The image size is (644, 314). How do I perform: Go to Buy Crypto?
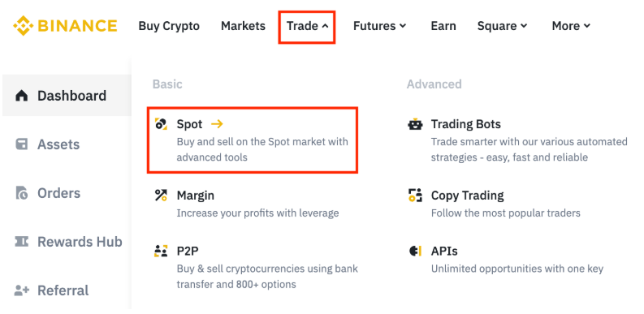tap(169, 26)
